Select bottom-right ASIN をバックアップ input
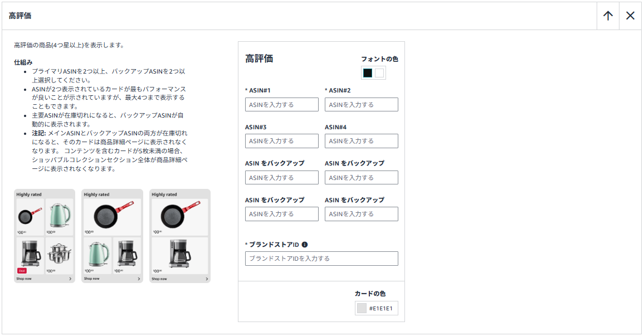The width and height of the screenshot is (644, 336). click(x=362, y=214)
